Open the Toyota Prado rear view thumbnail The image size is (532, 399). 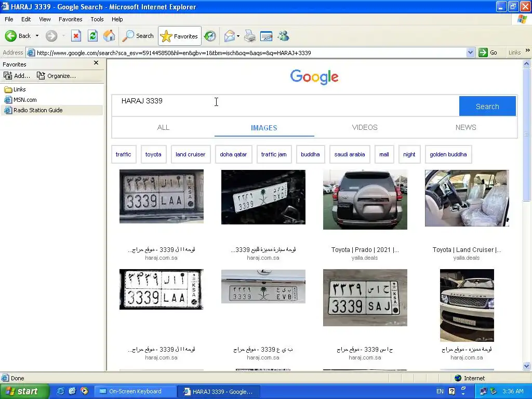click(x=365, y=199)
